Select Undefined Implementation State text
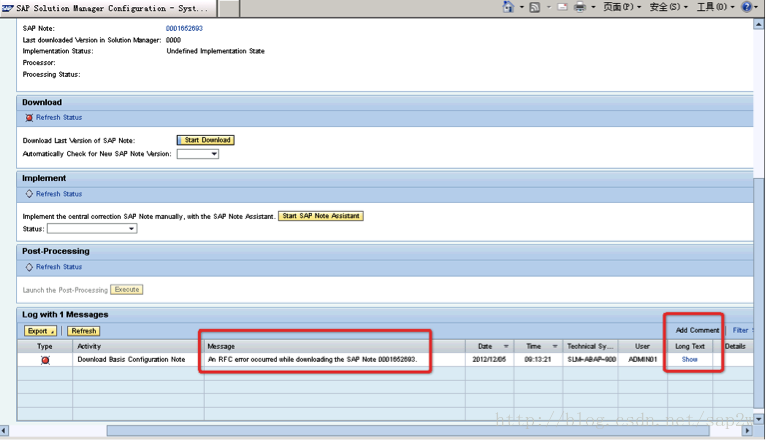The height and width of the screenshot is (440, 766). tap(215, 51)
